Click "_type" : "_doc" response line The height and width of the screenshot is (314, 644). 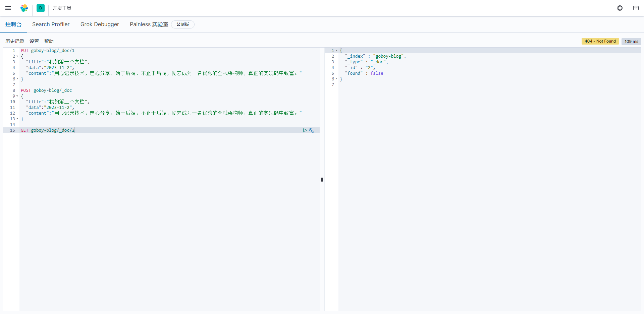pyautogui.click(x=367, y=62)
